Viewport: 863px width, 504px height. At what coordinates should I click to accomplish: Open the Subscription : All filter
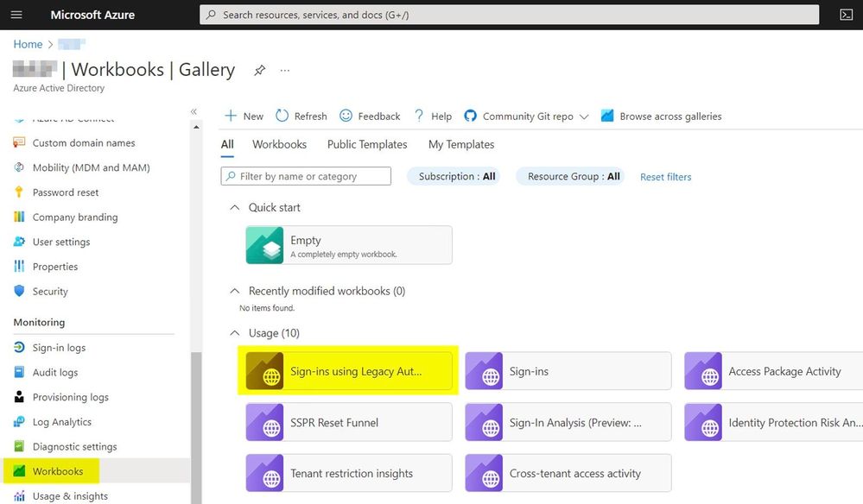[x=453, y=176]
